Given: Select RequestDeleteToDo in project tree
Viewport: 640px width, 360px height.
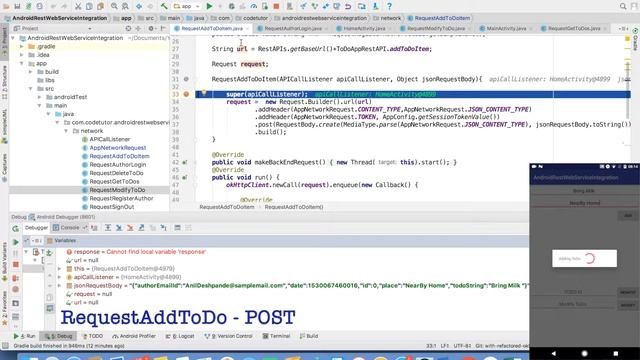Looking at the screenshot, I should click(x=116, y=173).
